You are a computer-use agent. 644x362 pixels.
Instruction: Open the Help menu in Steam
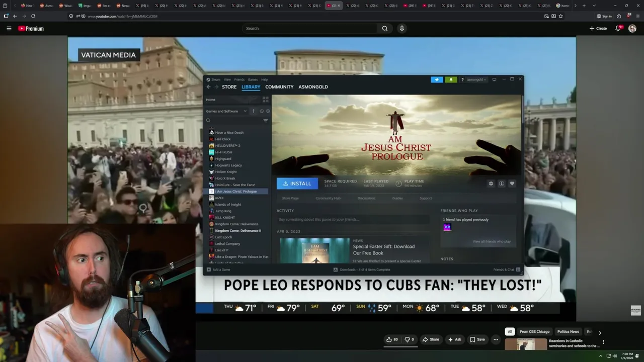[264, 79]
